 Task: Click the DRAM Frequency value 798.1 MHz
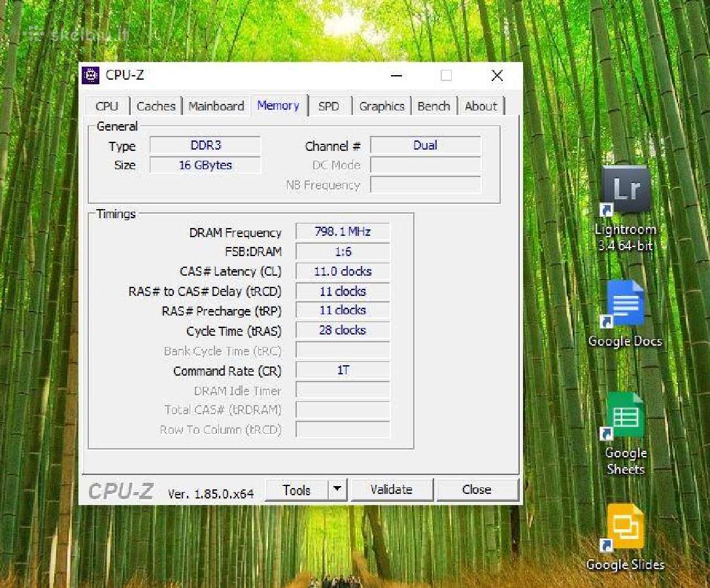click(x=343, y=232)
